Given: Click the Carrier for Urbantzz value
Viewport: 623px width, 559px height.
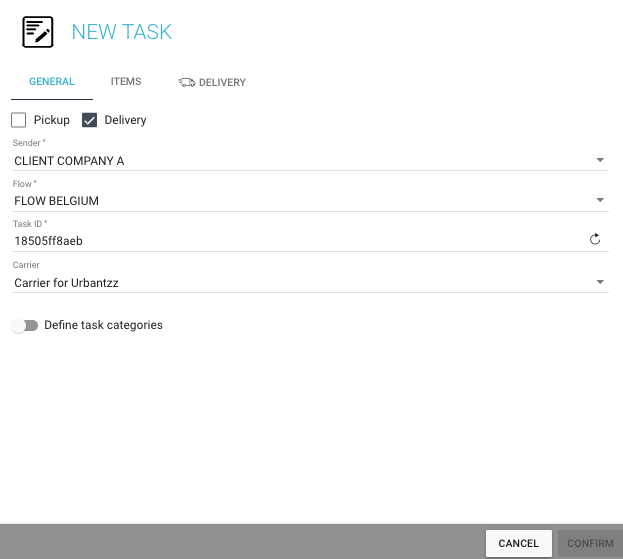Looking at the screenshot, I should point(66,283).
